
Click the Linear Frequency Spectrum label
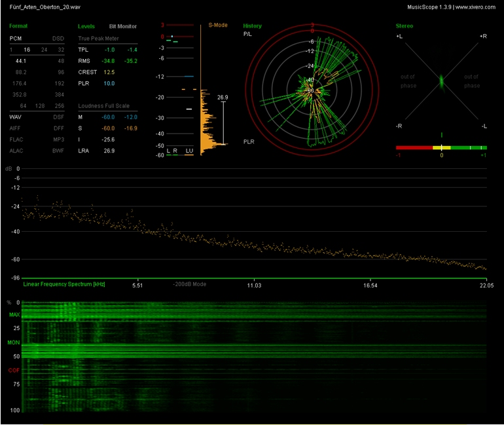(64, 285)
